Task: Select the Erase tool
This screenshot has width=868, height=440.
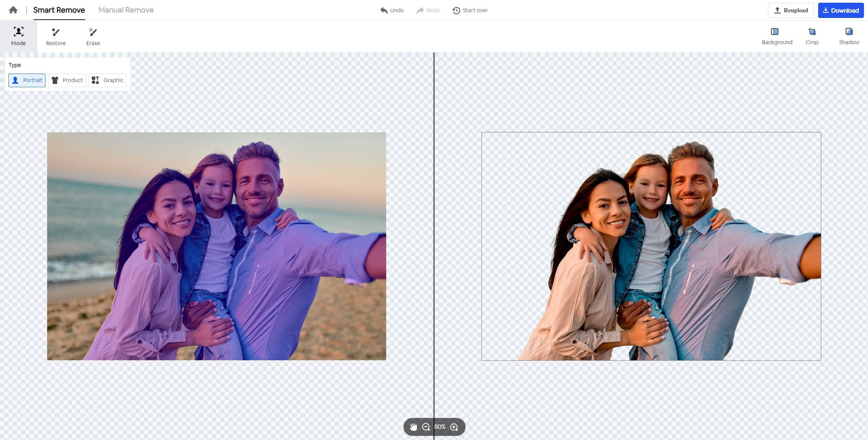Action: tap(93, 36)
